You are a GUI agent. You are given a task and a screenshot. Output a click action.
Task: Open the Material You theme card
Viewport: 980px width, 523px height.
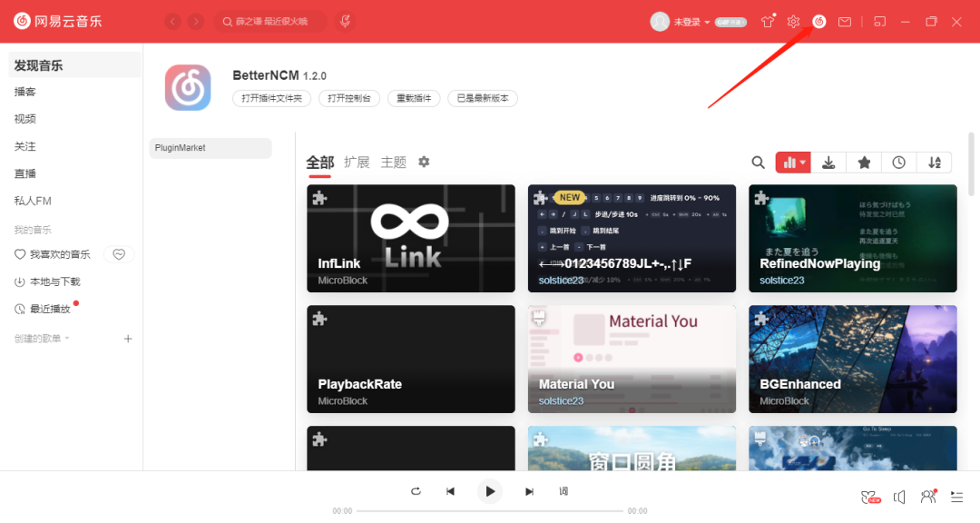point(632,359)
